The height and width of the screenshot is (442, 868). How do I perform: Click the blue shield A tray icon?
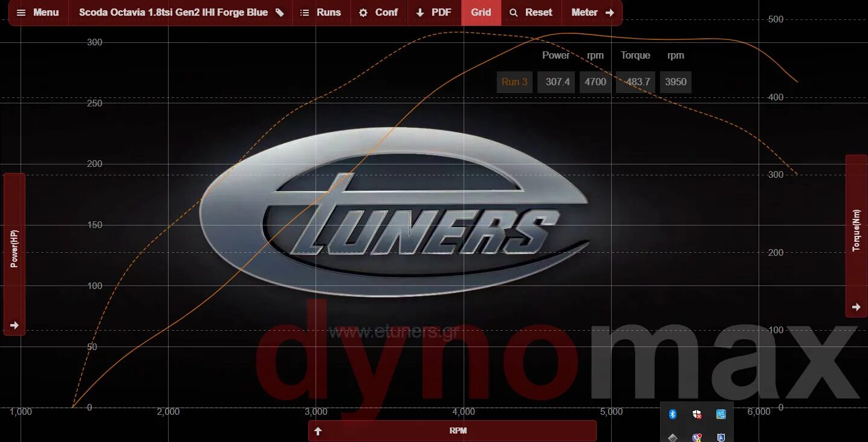[721, 437]
